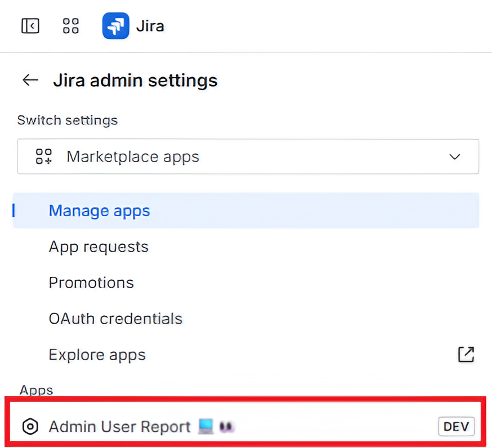Click the DEV badge on Admin User Report
This screenshot has width=492, height=448.
[456, 427]
